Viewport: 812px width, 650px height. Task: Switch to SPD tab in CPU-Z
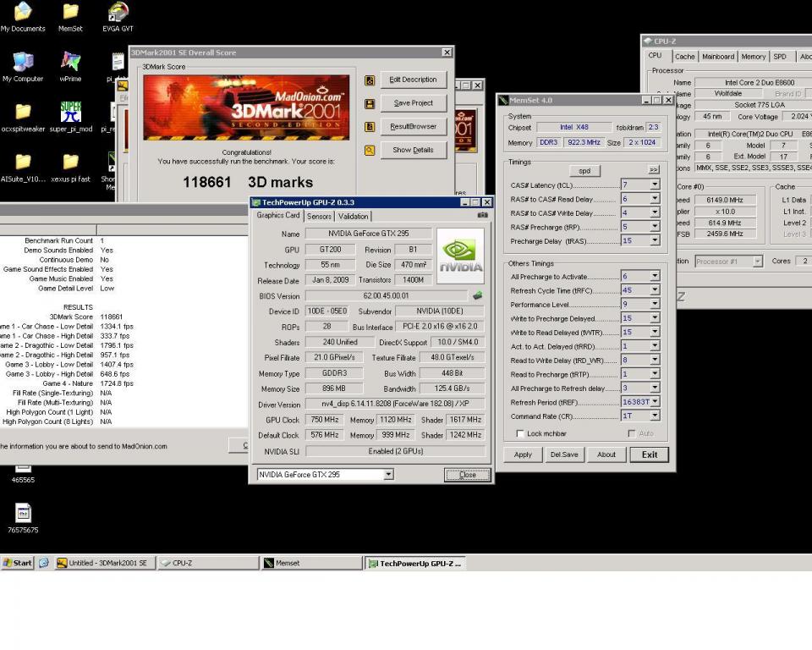pyautogui.click(x=780, y=57)
